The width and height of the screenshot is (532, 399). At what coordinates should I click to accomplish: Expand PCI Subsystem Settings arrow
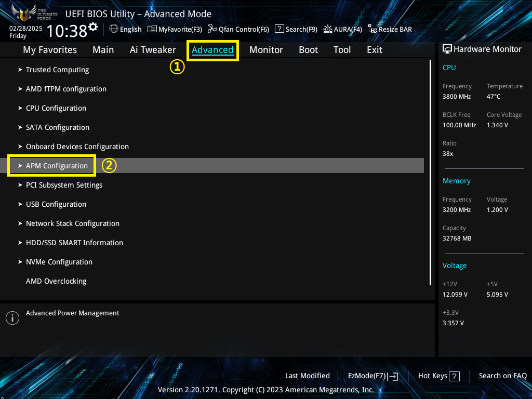20,185
